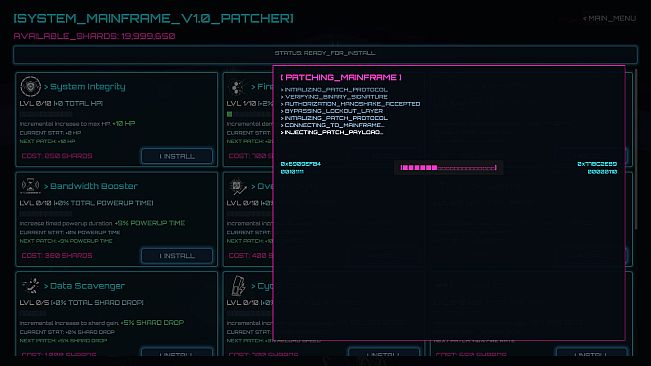
Task: Click the Firewall upgrade icon
Action: pyautogui.click(x=238, y=87)
